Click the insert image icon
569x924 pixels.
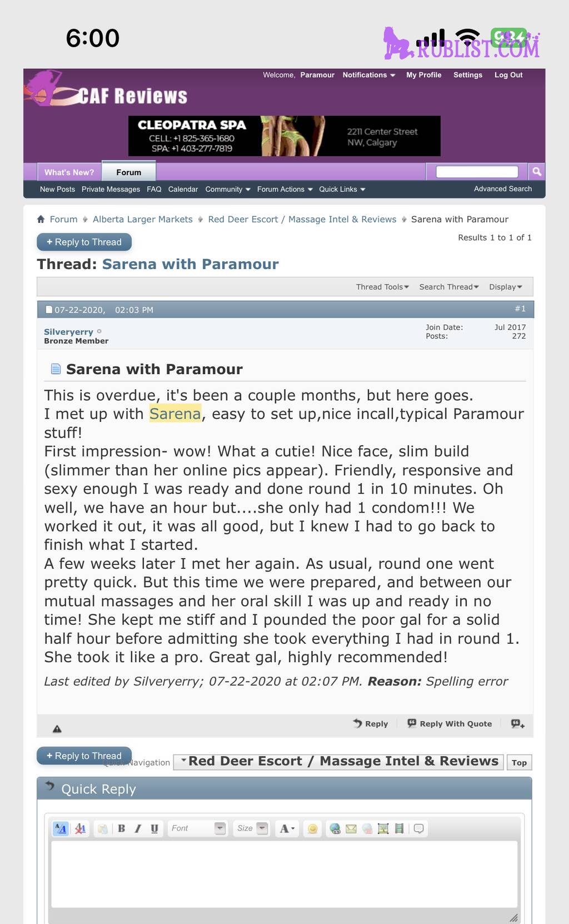tap(383, 828)
